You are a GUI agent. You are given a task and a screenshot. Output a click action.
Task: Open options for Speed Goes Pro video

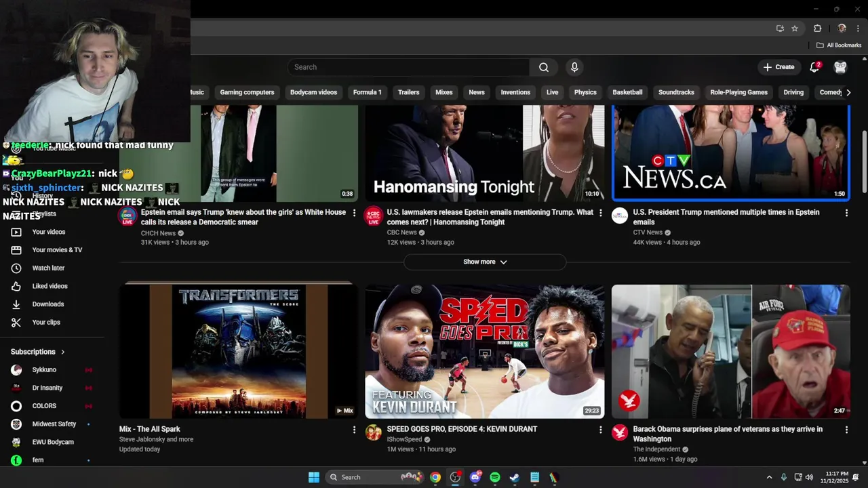point(600,430)
